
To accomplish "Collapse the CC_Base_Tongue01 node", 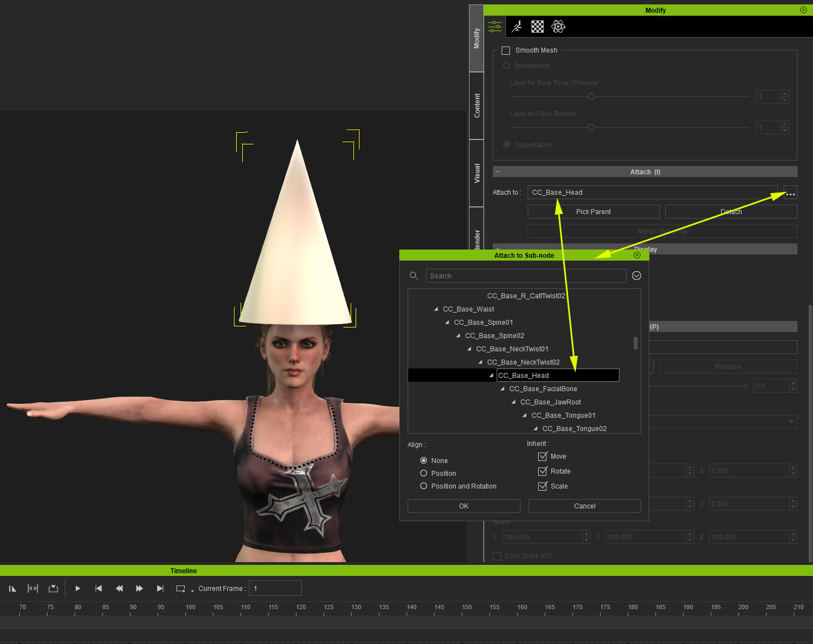I will (x=524, y=416).
